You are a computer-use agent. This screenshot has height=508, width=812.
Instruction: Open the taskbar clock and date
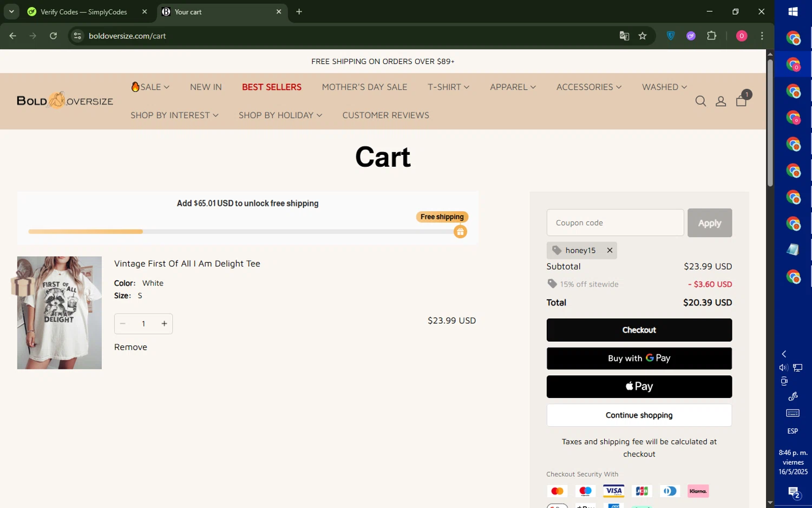[x=793, y=462]
